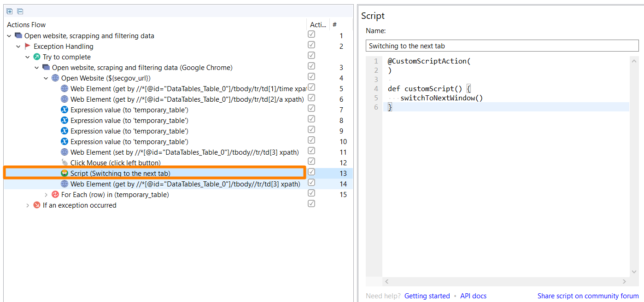Toggle the checkbox for If an exception occurred
Viewport: 644px width, 302px height.
311,204
